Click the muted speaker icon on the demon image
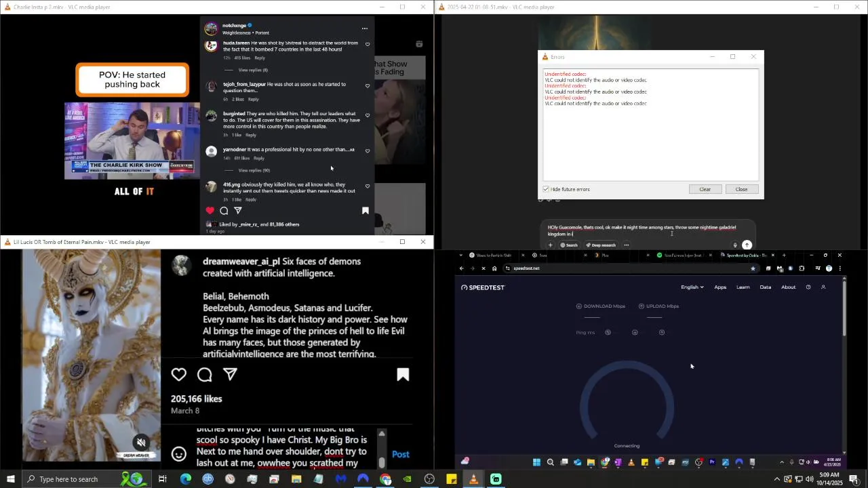Viewport: 868px width, 488px height. 141,443
